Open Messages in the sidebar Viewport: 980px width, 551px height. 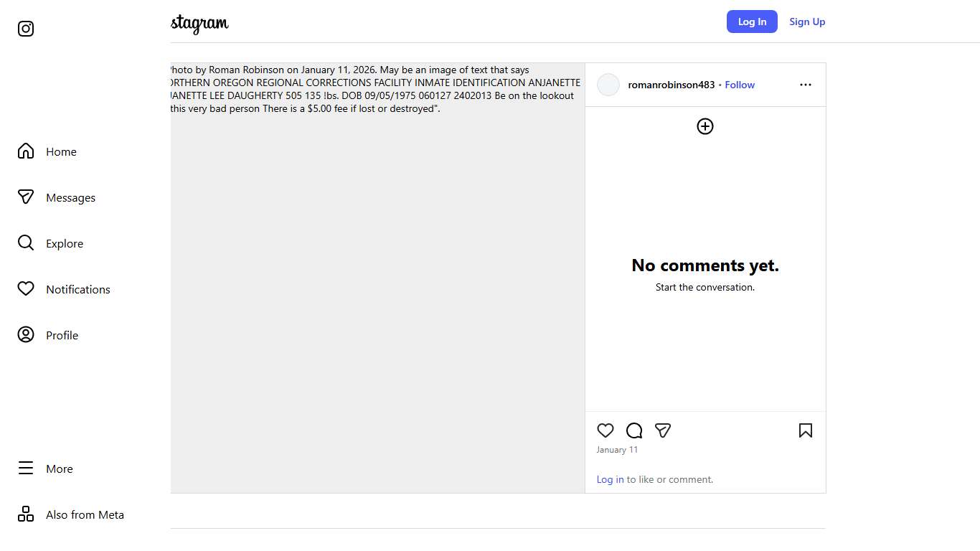point(70,197)
